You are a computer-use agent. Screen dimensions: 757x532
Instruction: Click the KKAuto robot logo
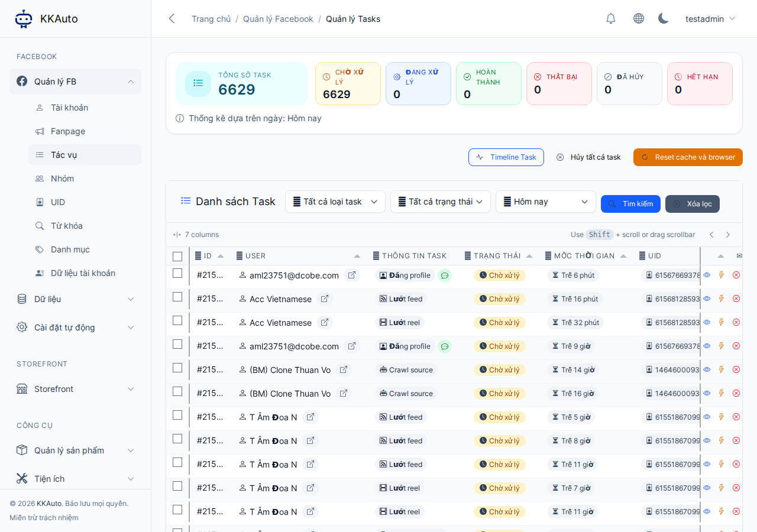tap(24, 19)
